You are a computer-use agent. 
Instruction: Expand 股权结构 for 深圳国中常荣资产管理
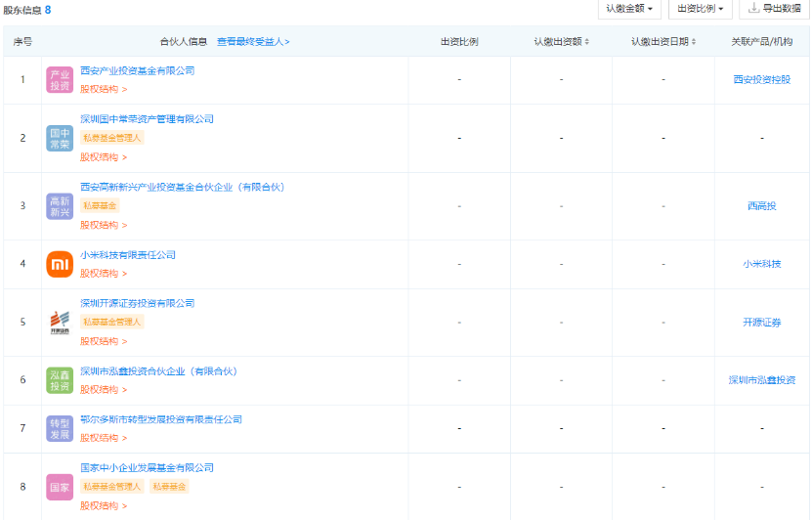104,157
